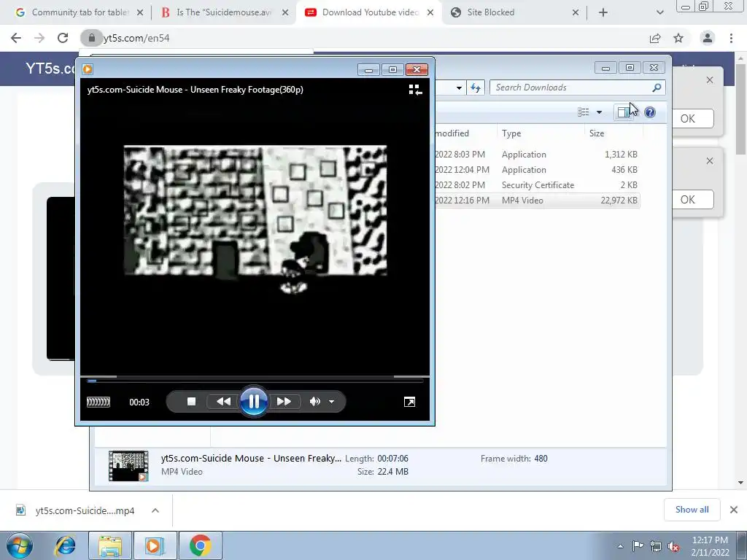Viewport: 747px width, 560px height.
Task: Stop the video in Media Player
Action: 191,402
